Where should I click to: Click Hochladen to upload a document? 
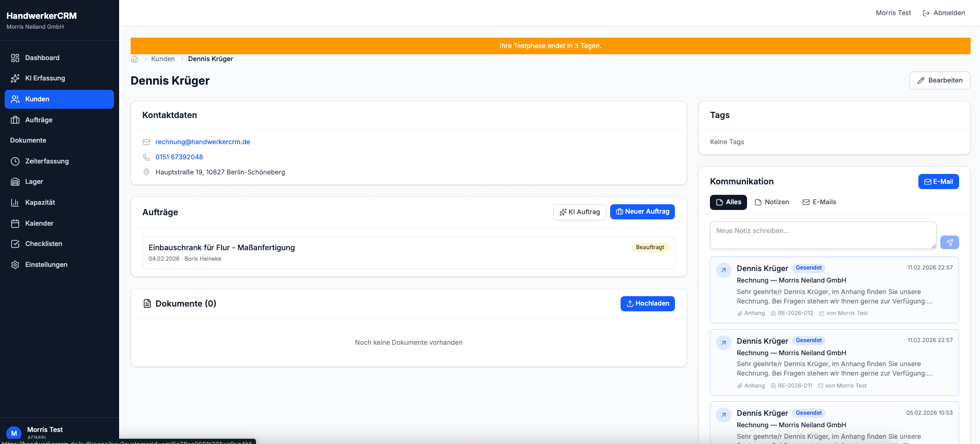pos(647,303)
